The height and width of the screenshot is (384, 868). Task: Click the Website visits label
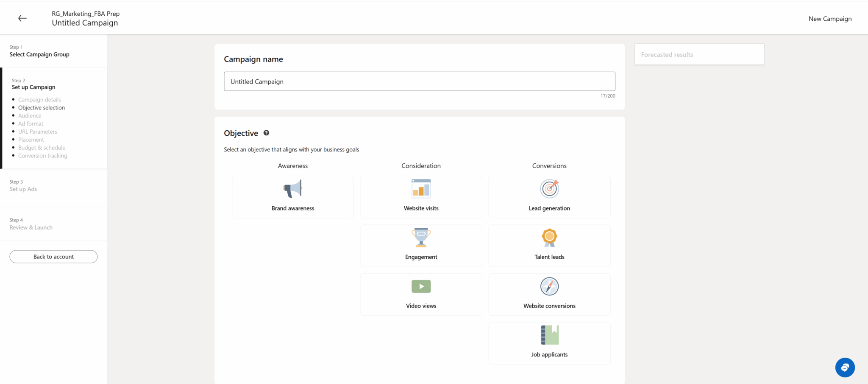tap(421, 208)
